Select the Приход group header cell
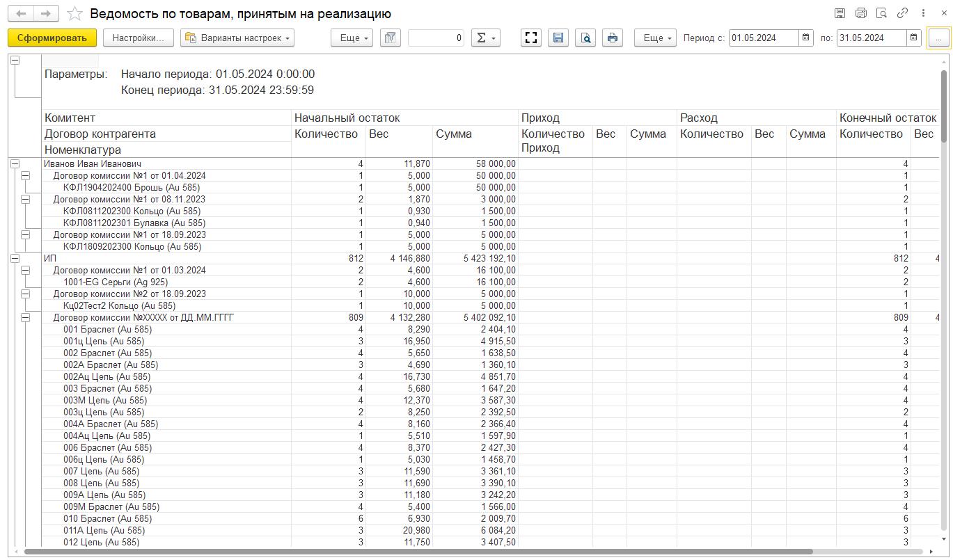The image size is (953, 560). coord(598,118)
